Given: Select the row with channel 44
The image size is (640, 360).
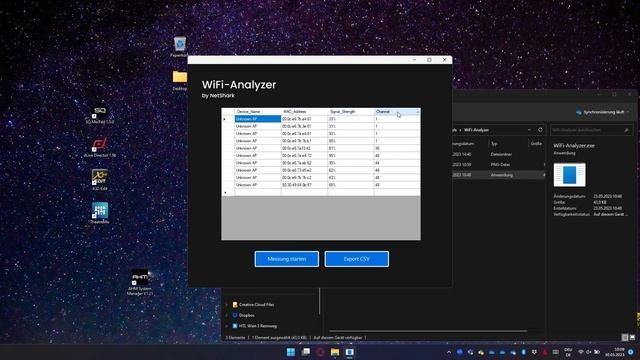Looking at the screenshot, I should (321, 163).
